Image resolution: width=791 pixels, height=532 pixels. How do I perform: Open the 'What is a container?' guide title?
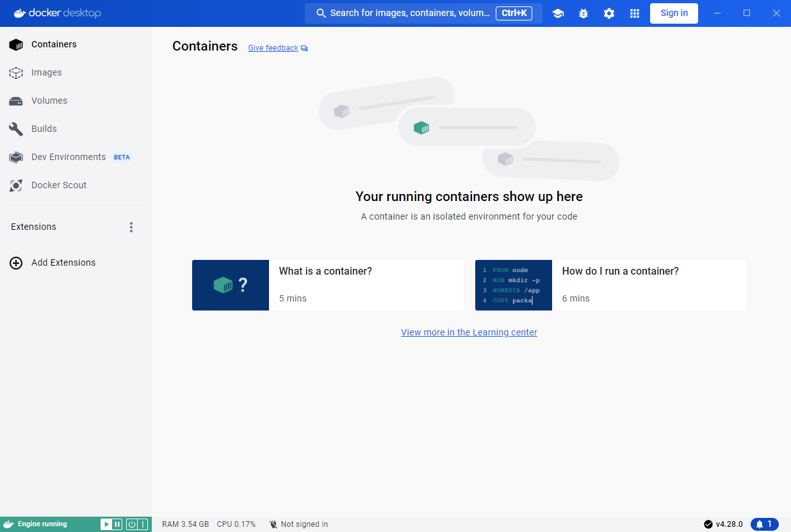(x=325, y=271)
